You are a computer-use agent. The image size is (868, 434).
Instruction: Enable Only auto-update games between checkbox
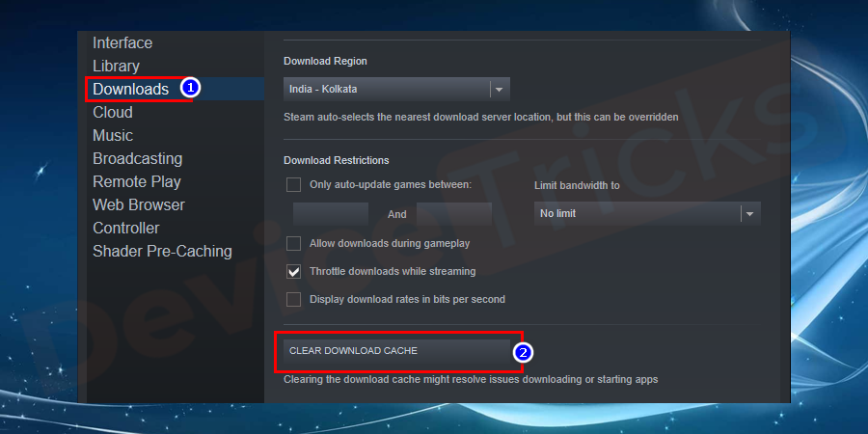pyautogui.click(x=293, y=185)
